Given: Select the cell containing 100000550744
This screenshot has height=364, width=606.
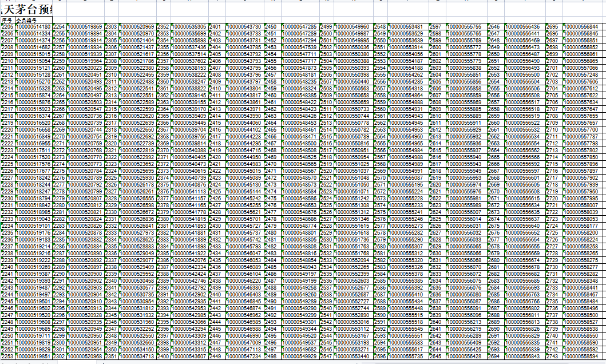Looking at the screenshot, I should point(353,116).
